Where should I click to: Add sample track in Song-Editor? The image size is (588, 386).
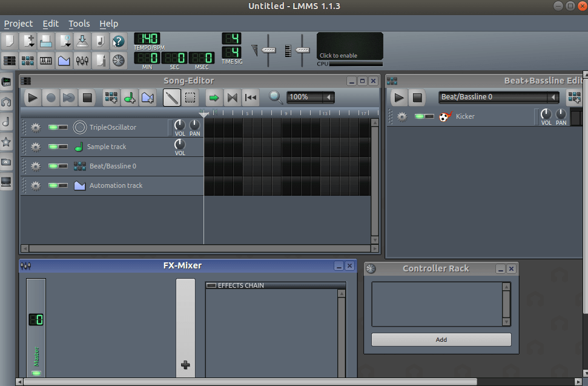(130, 98)
